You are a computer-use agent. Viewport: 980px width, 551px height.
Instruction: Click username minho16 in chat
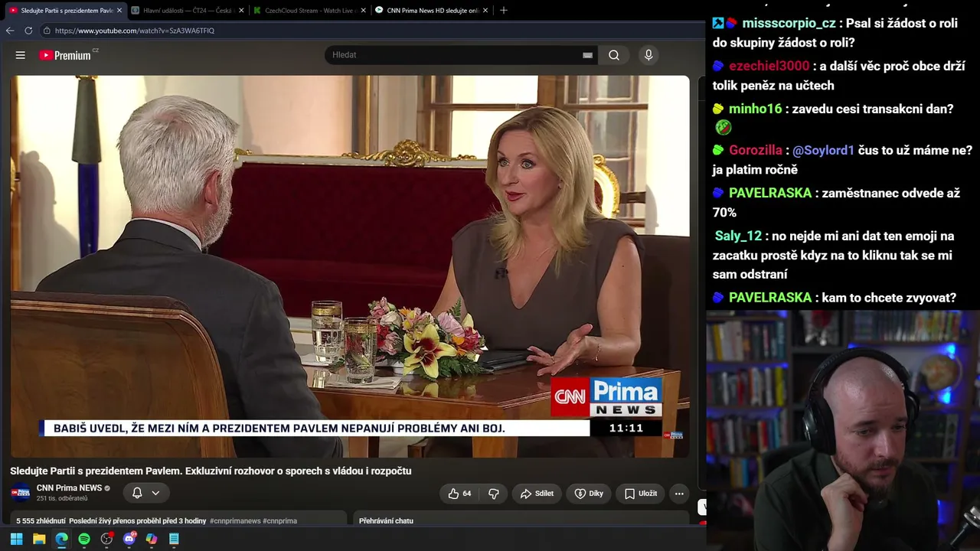click(755, 109)
